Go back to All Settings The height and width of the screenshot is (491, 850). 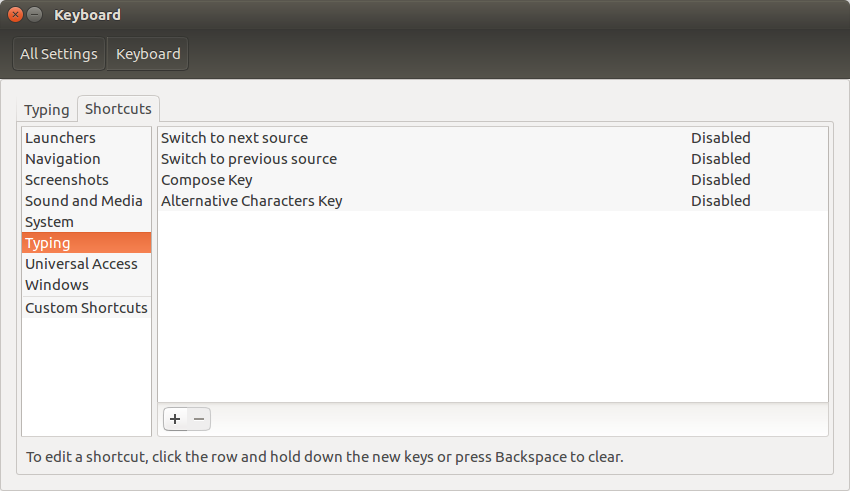(59, 54)
